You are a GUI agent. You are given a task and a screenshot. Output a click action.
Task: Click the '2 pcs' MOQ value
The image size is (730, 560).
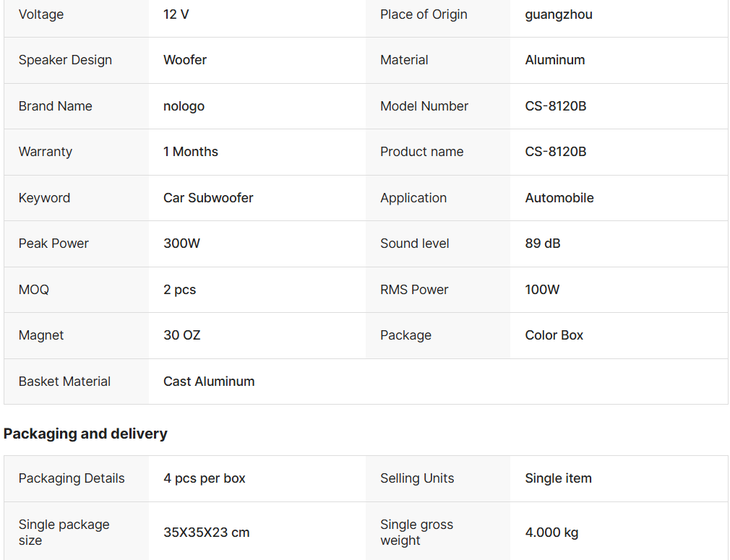[x=180, y=290]
